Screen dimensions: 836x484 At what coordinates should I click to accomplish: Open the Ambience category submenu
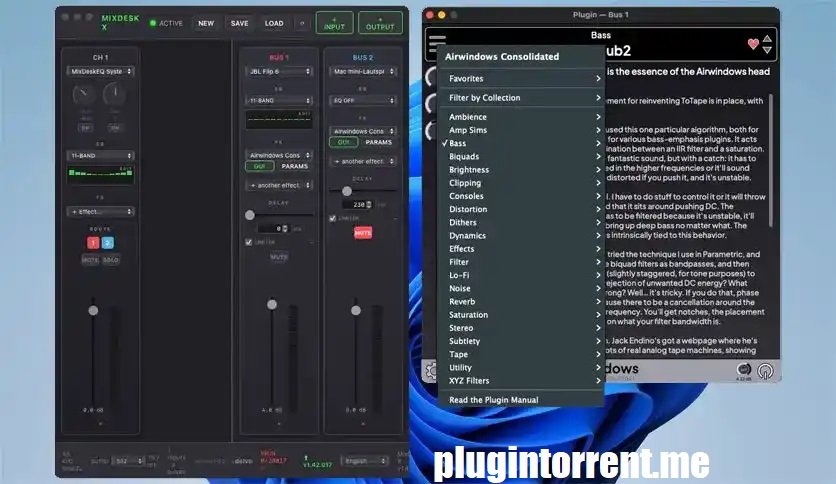pyautogui.click(x=521, y=117)
